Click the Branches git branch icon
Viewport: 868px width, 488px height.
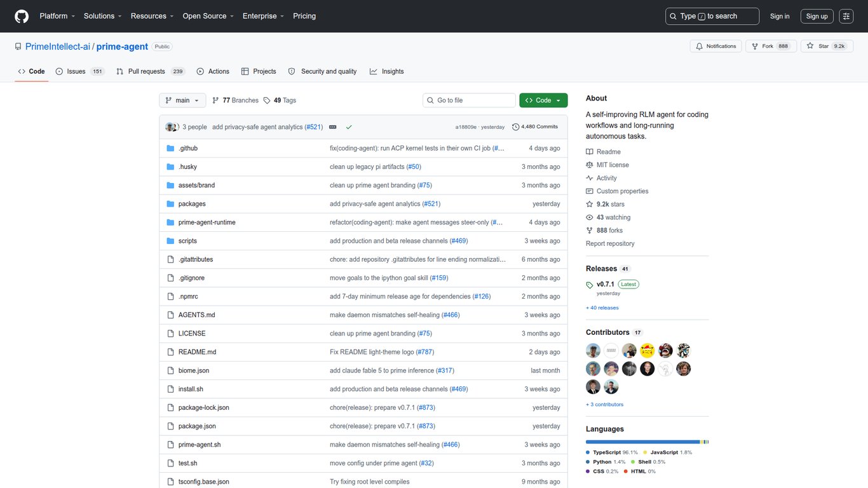coord(216,100)
